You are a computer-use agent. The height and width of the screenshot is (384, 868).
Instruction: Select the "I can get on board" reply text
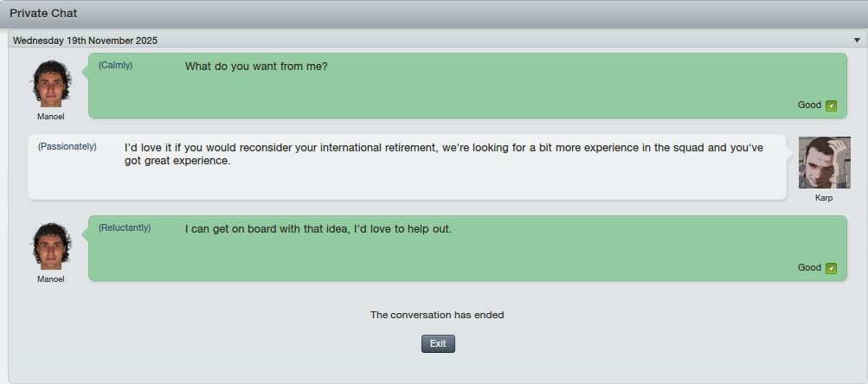[318, 229]
